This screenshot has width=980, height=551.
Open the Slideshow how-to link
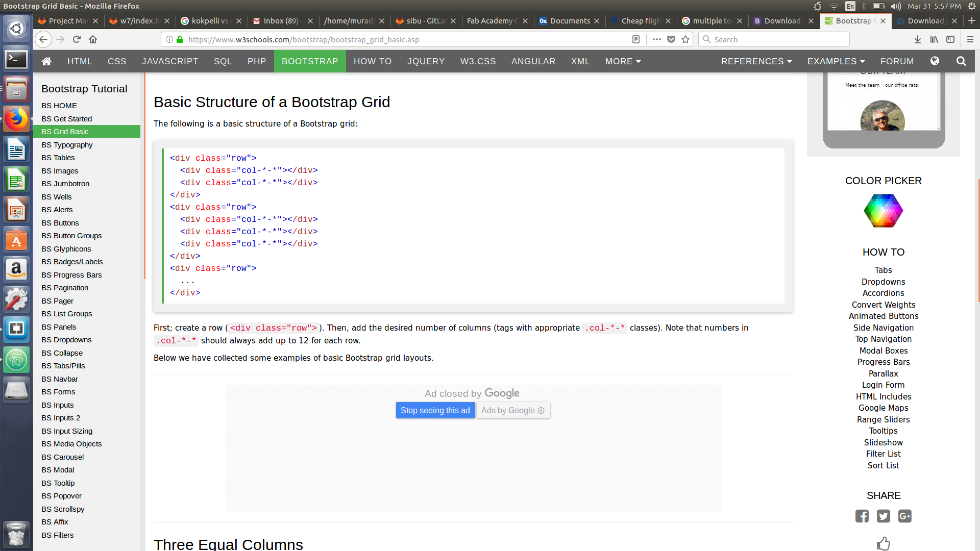coord(883,443)
